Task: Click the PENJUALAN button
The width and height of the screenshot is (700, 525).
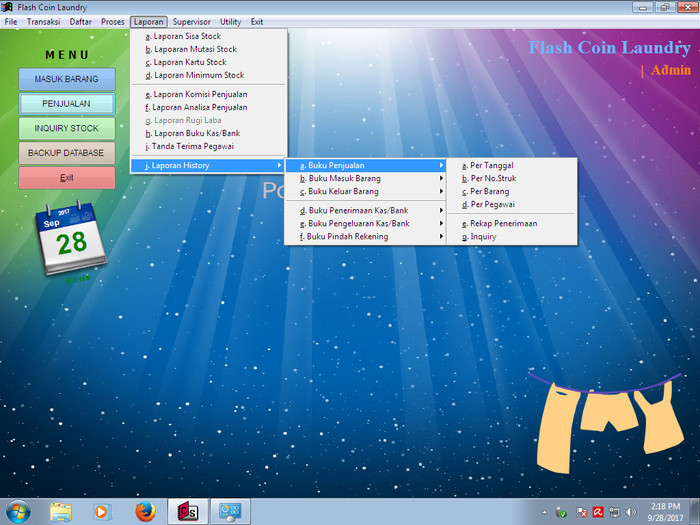Action: 67,104
